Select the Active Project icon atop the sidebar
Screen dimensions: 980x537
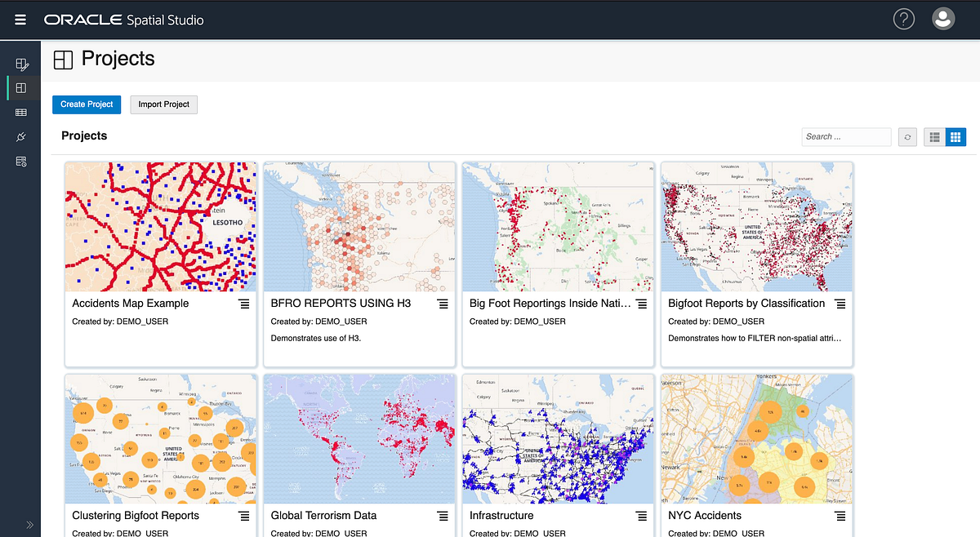point(21,64)
